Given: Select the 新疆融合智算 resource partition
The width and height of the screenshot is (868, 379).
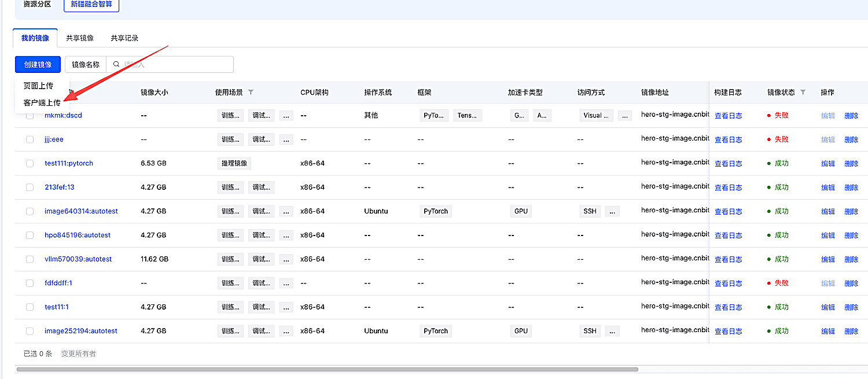Looking at the screenshot, I should 91,4.
